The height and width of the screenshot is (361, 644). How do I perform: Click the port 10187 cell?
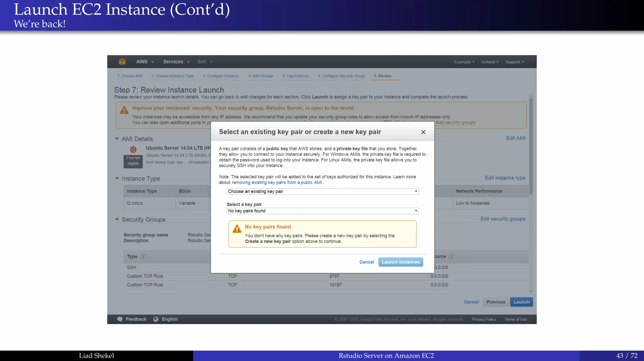pyautogui.click(x=336, y=285)
